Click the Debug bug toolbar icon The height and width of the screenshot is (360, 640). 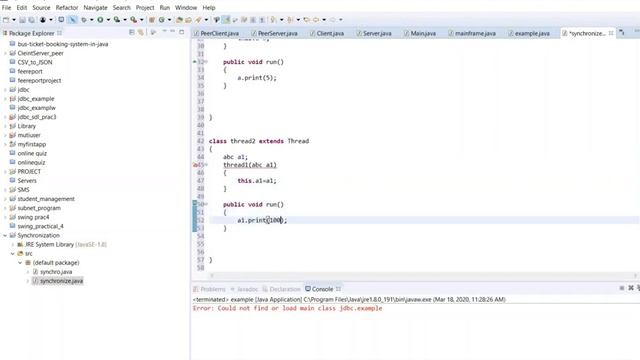pyautogui.click(x=84, y=20)
